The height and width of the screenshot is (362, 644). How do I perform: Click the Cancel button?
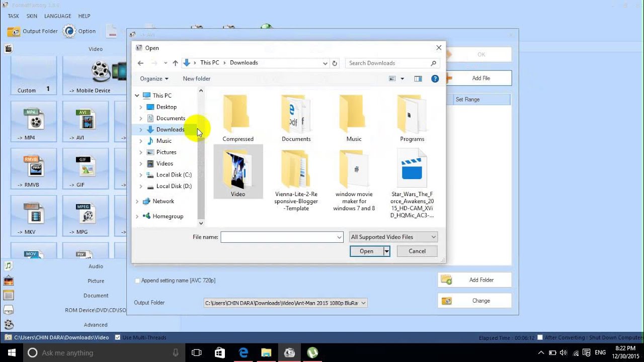417,251
